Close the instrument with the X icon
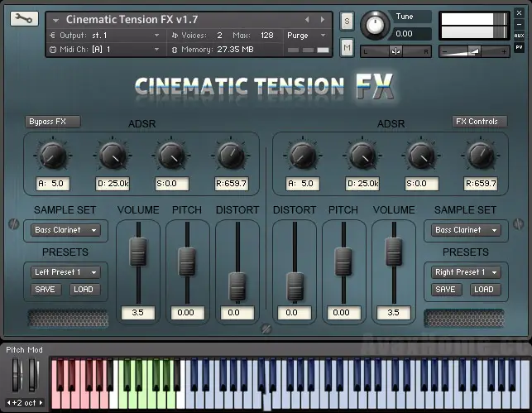Viewport: 532px width, 413px height. point(519,13)
